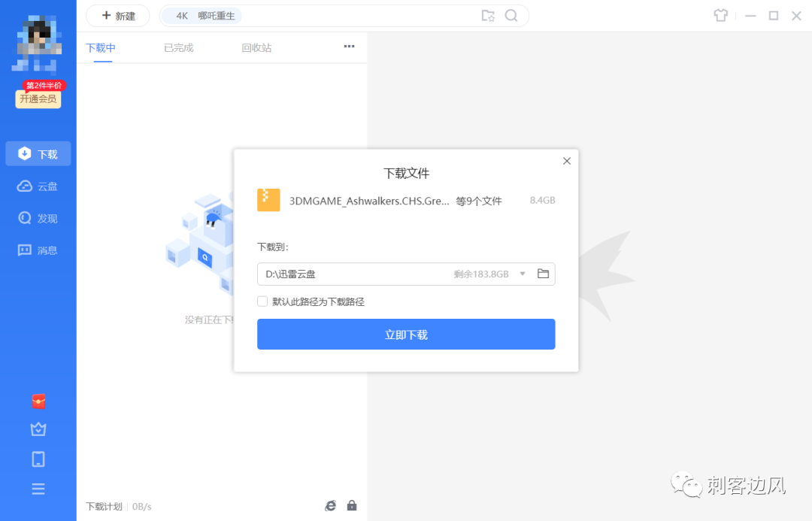Click the pixelated user avatar
This screenshot has width=812, height=521.
coord(38,43)
